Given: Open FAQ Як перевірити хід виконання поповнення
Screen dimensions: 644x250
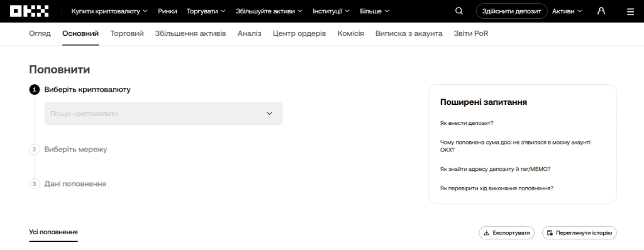Looking at the screenshot, I should click(497, 188).
